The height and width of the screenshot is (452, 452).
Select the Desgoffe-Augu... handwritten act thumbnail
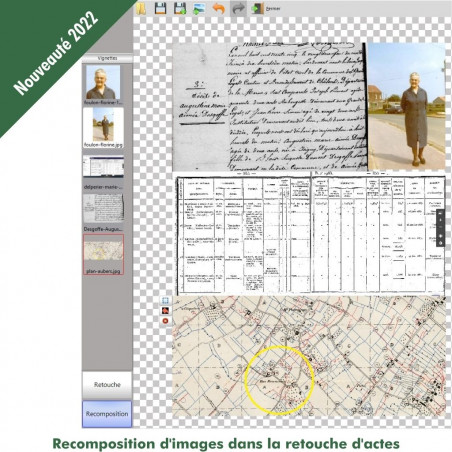point(103,213)
